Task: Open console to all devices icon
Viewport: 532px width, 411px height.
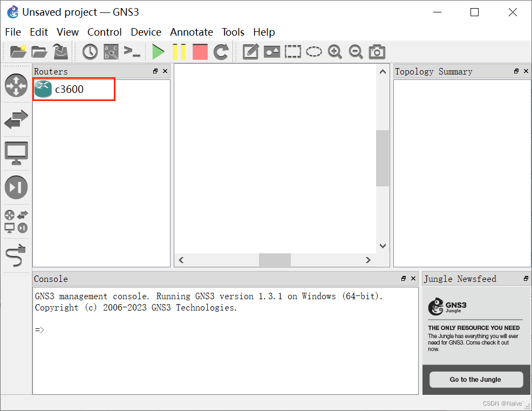Action: [132, 52]
